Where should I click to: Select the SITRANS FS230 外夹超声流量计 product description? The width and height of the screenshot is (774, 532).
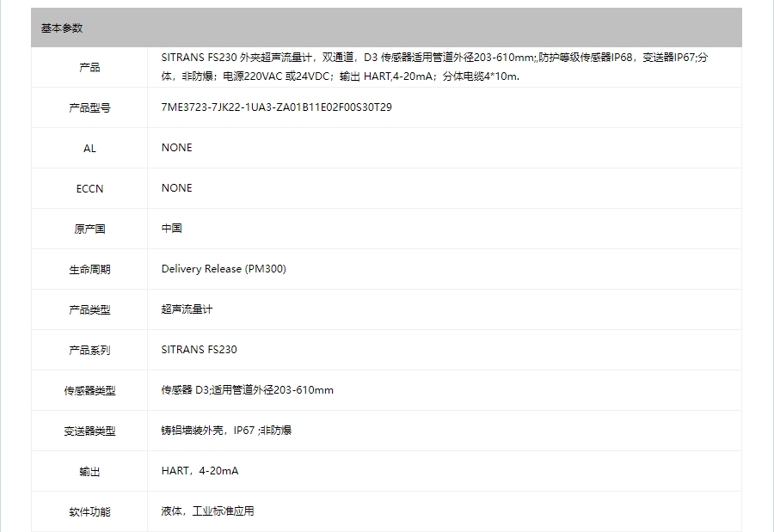point(434,67)
